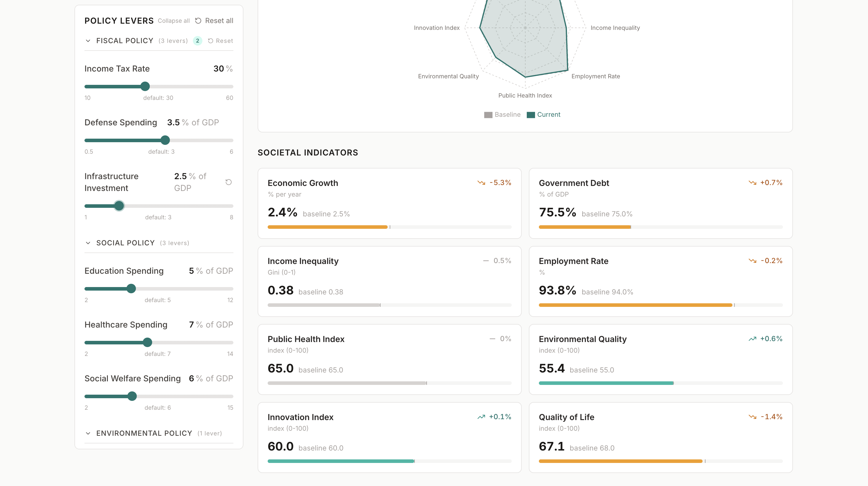Click the Quality of Life progress bar

(660, 461)
